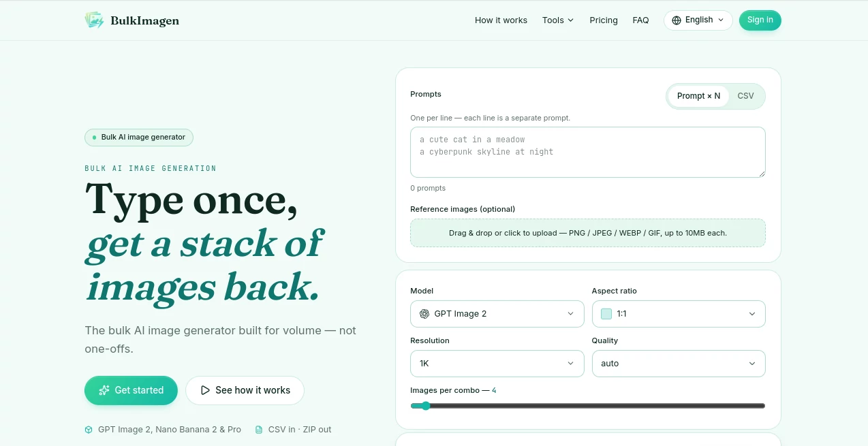Click the Bulk AI image generator badge
Screen dimensions: 868x446
(x=139, y=138)
